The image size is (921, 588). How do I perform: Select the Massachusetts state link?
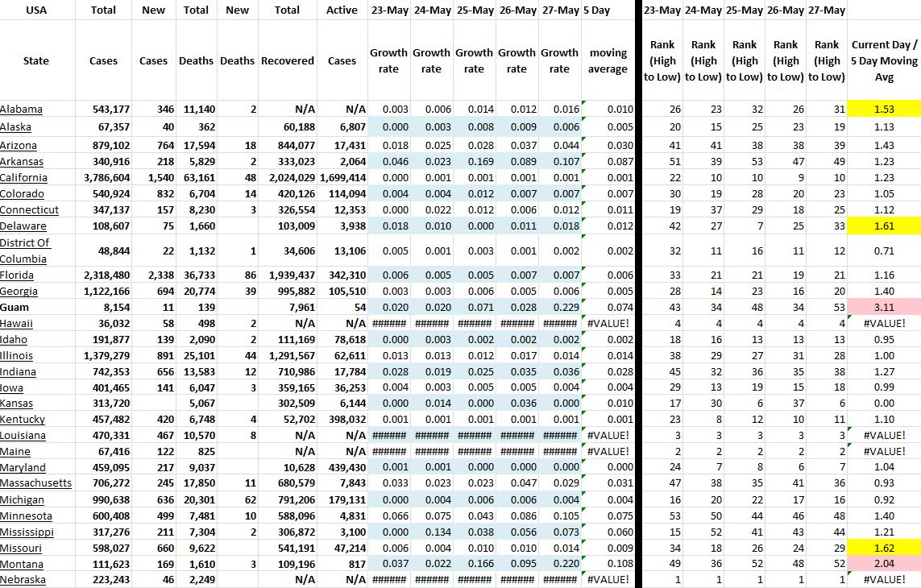pyautogui.click(x=36, y=483)
